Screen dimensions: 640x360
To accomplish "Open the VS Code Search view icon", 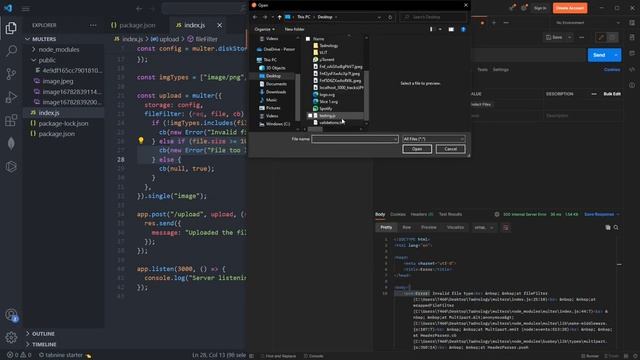I will click(11, 51).
